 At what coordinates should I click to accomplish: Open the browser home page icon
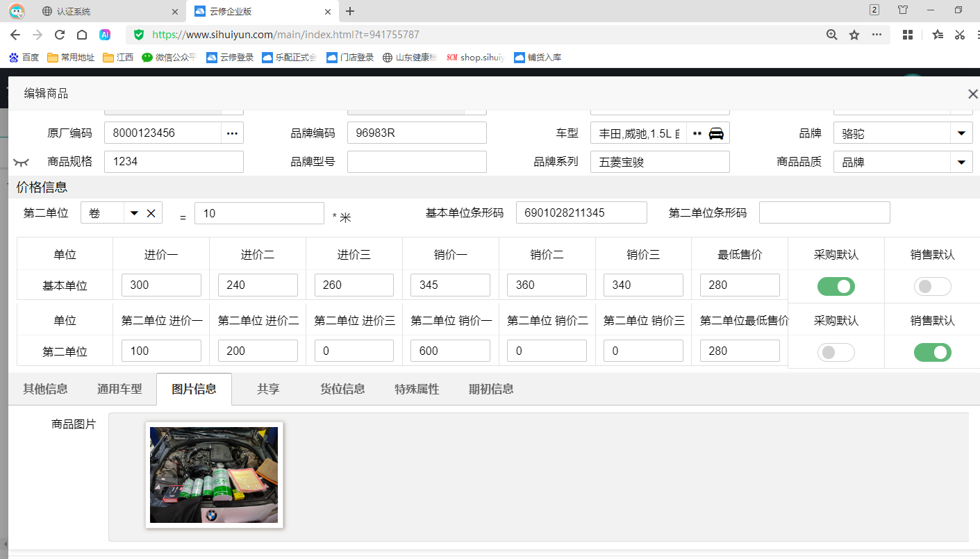[82, 35]
